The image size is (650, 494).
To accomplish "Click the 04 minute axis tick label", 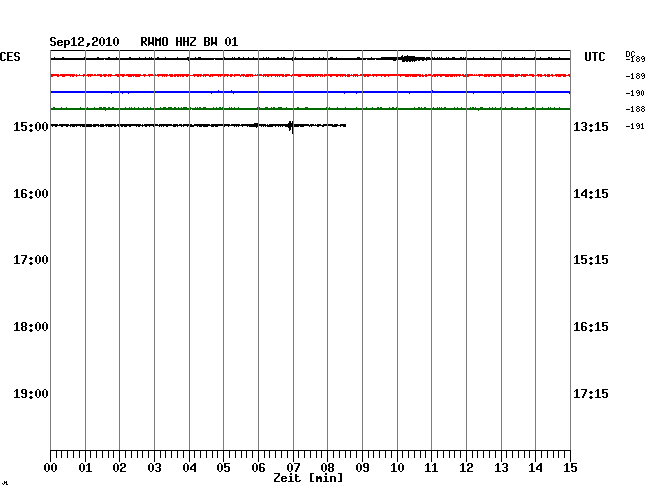I will (189, 468).
